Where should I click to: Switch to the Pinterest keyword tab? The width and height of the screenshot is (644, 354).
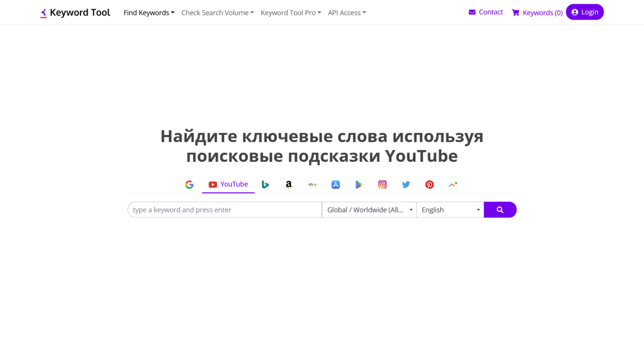(x=429, y=184)
